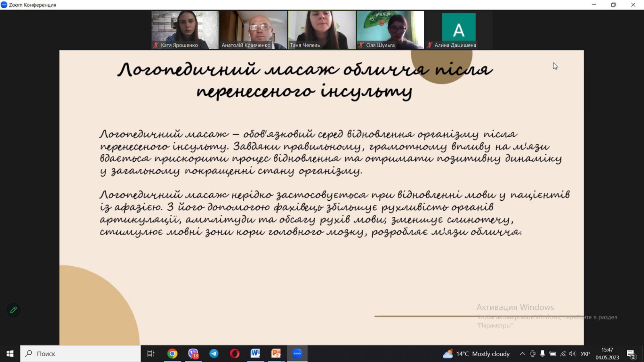Click the taskbar search box
The height and width of the screenshot is (362, 644).
tap(80, 354)
